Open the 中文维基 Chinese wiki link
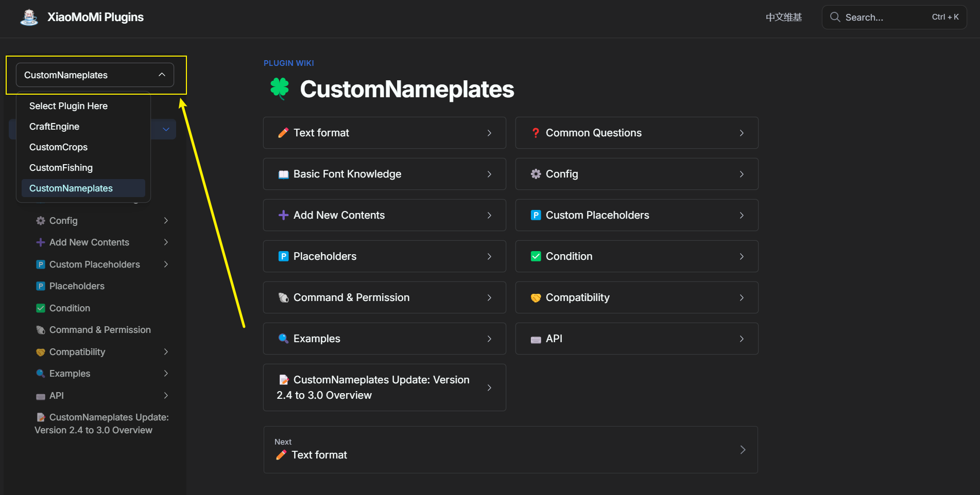Viewport: 980px width, 495px height. (783, 17)
